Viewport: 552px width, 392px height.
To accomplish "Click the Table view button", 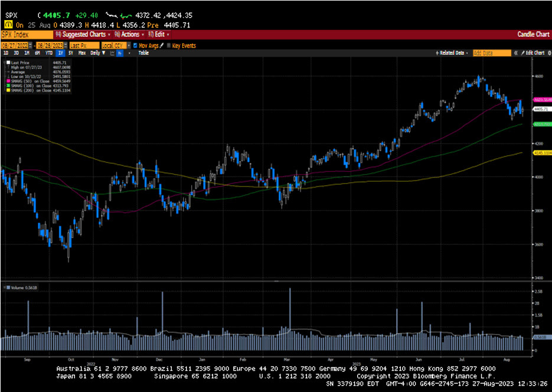I will (x=143, y=53).
